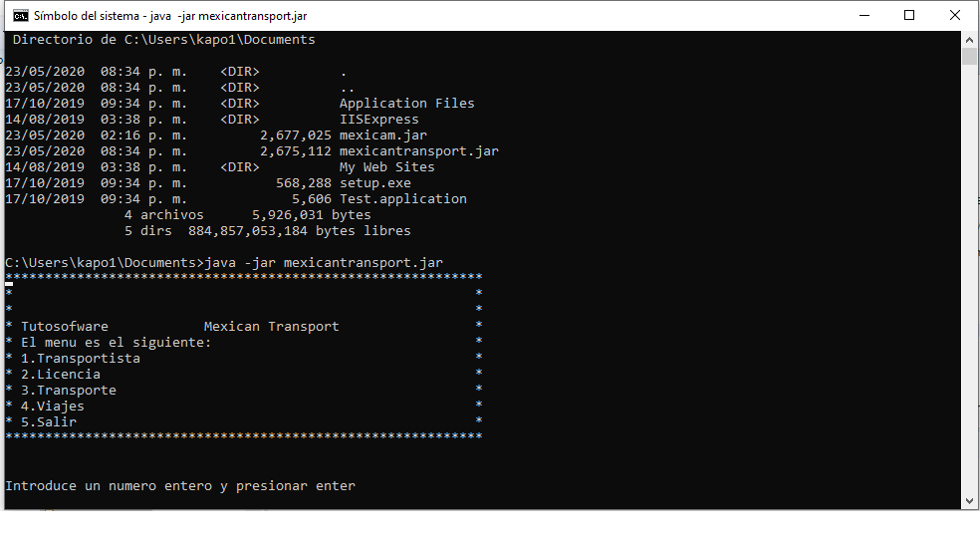This screenshot has width=980, height=541.
Task: Click the 5.Salir menu line
Action: pyautogui.click(x=49, y=422)
